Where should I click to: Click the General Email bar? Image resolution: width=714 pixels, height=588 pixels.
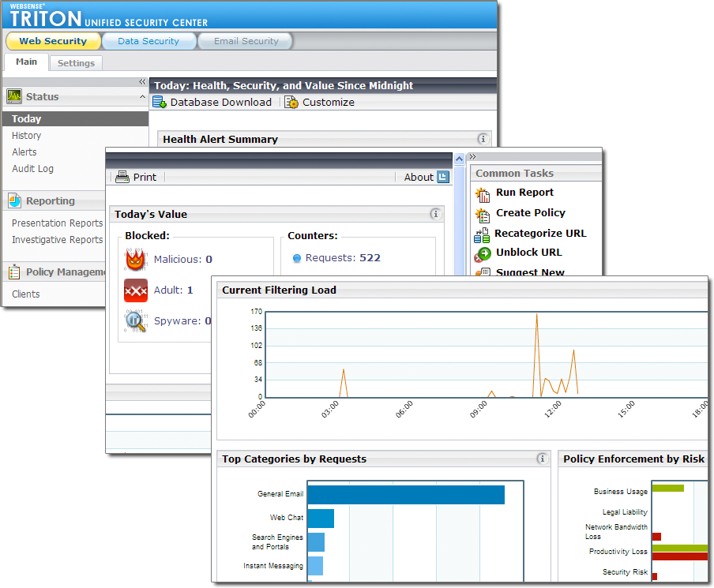click(x=406, y=495)
